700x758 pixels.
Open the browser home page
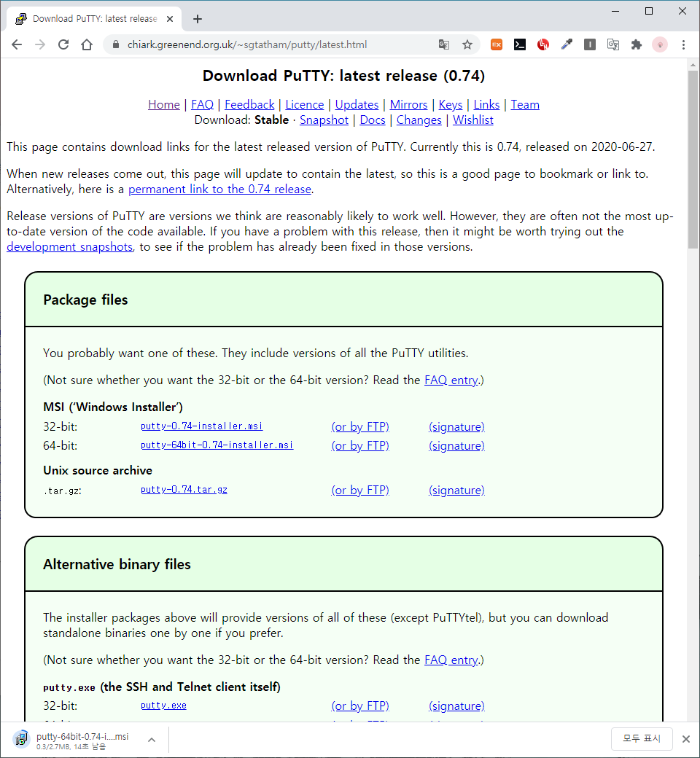point(87,45)
